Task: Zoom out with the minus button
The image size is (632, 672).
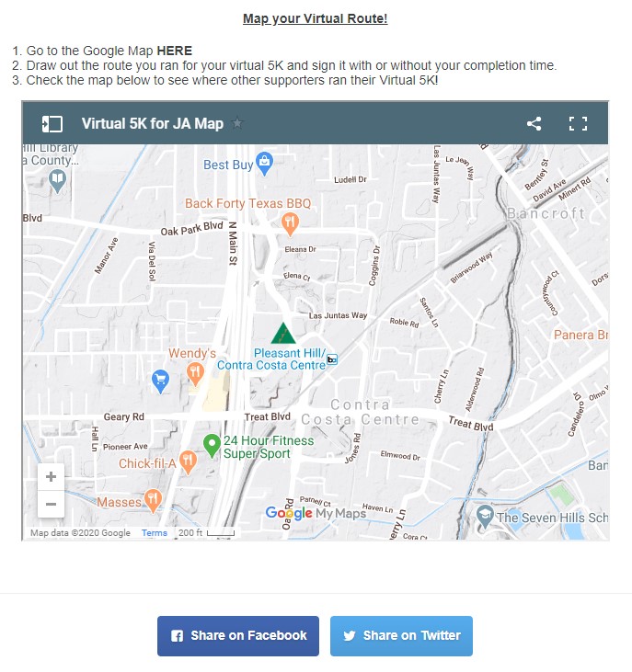Action: 51,504
